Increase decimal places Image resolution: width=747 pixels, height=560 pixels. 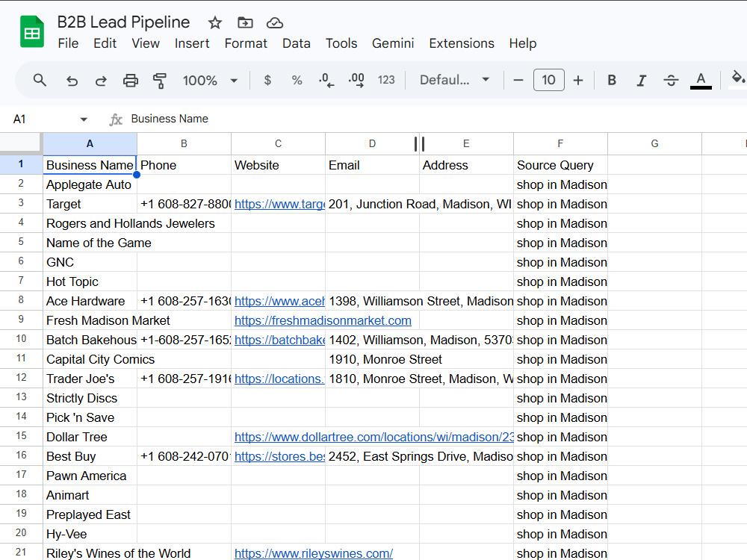pos(356,80)
